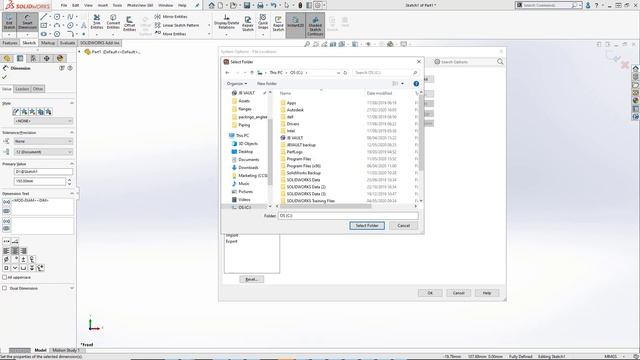Click Cancel in the Select Folder dialog
Image resolution: width=640 pixels, height=360 pixels.
coord(403,226)
